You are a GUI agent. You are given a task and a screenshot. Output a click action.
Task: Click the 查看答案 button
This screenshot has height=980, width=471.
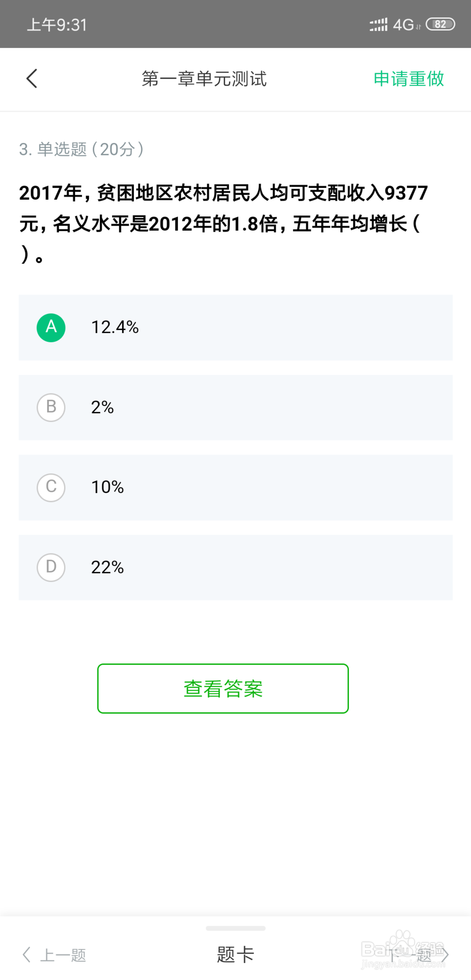pos(223,688)
